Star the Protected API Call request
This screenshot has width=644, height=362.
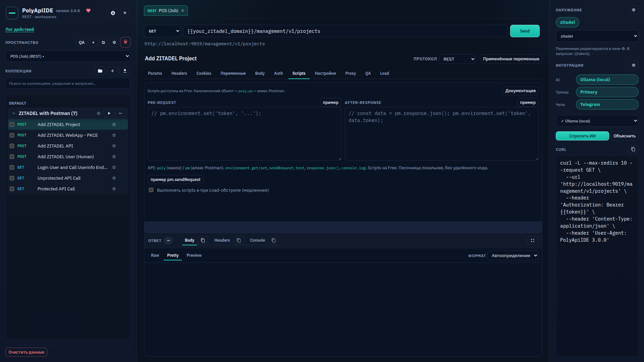(114, 189)
